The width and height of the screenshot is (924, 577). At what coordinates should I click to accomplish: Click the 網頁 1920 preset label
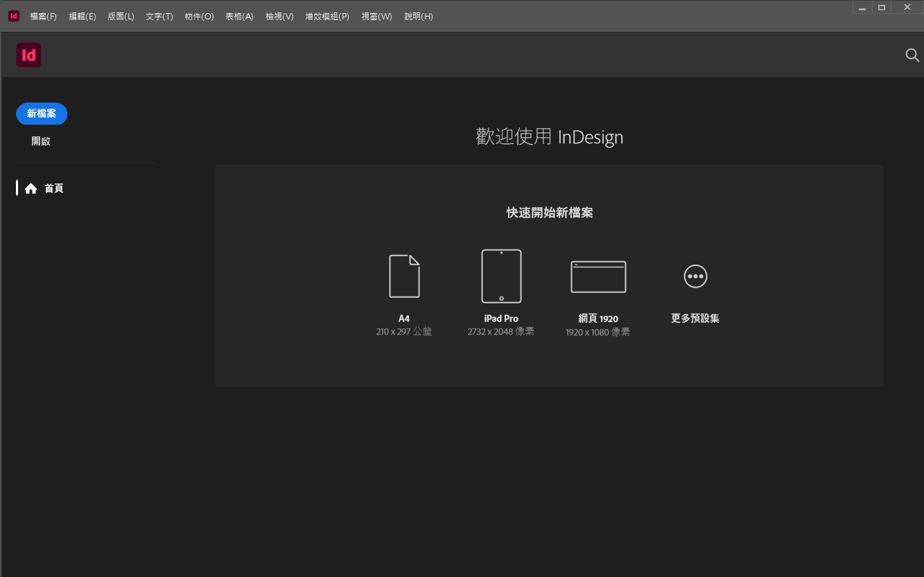coord(598,319)
